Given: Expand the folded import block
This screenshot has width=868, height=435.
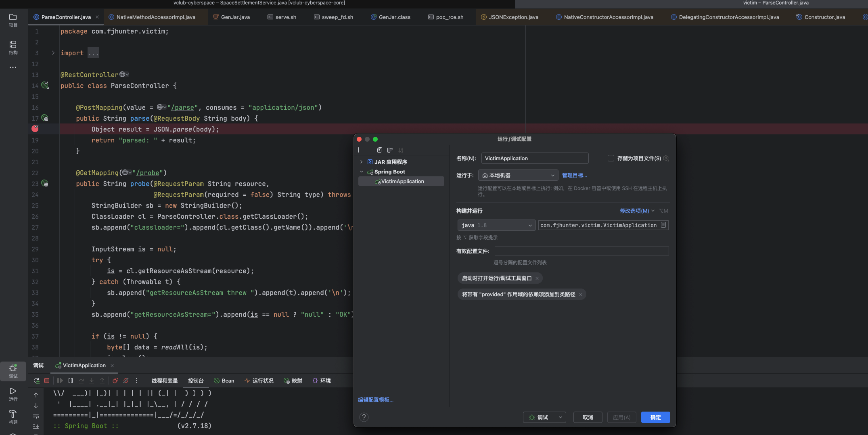Looking at the screenshot, I should [53, 53].
